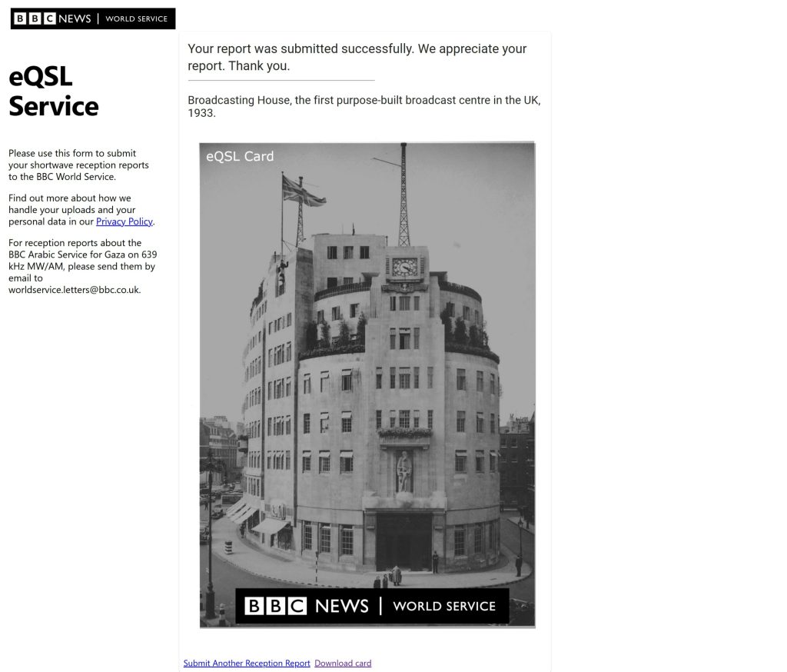Image resolution: width=787 pixels, height=672 pixels.
Task: Click the BBC Arabic Service for Gaza paragraph
Action: [83, 266]
